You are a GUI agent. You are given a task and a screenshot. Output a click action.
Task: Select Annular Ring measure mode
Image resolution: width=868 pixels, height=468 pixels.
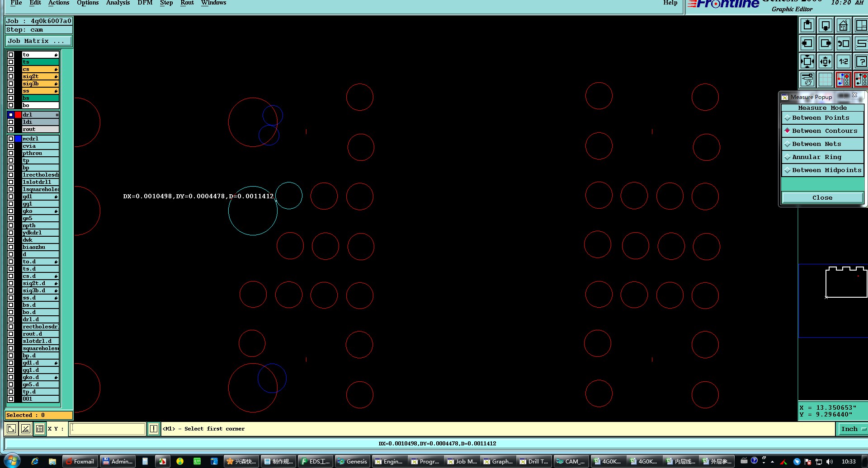point(822,157)
